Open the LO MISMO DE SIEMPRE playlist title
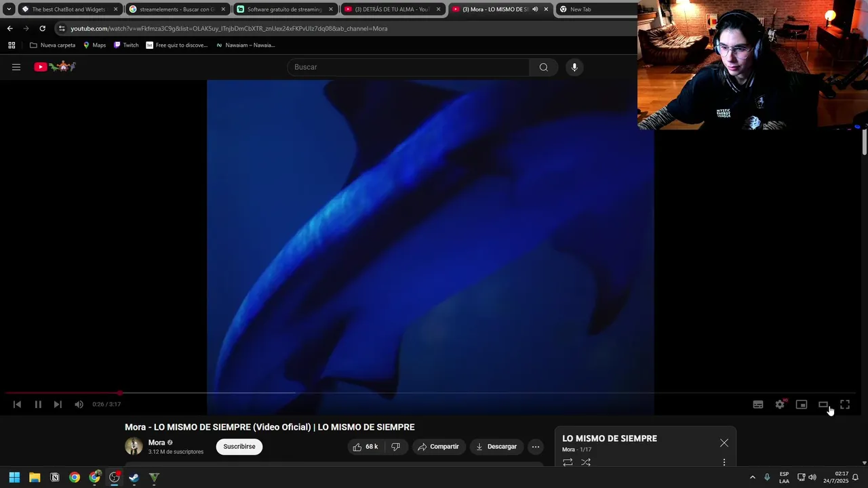 click(610, 439)
